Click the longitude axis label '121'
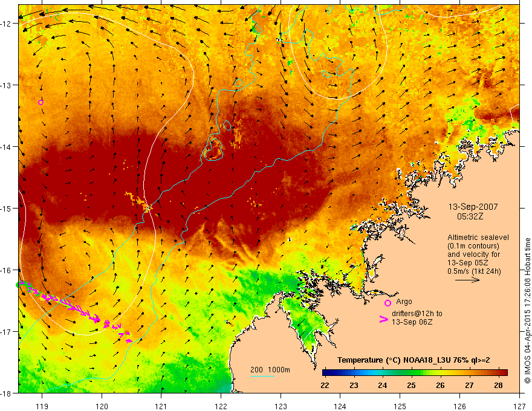This screenshot has height=411, width=532. tap(161, 406)
